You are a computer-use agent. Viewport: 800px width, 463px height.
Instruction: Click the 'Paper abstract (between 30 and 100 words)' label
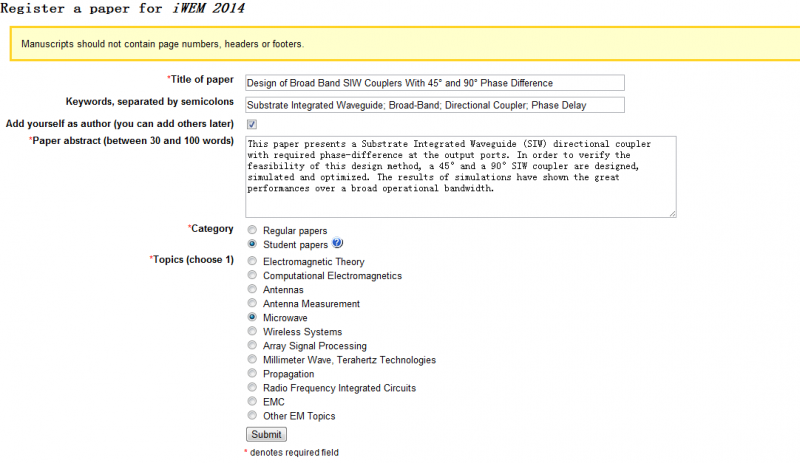[x=131, y=140]
